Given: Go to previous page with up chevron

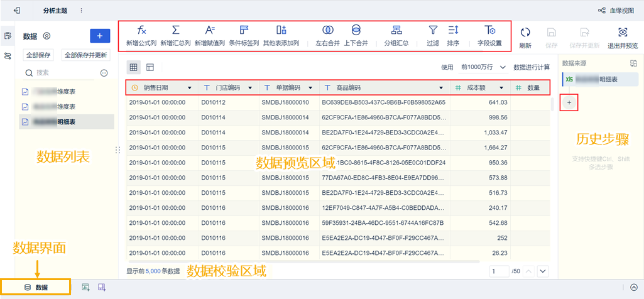Looking at the screenshot, I should (528, 271).
